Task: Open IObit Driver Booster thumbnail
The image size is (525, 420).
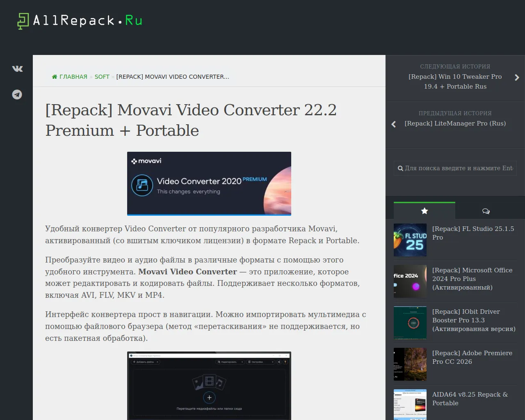Action: (x=410, y=323)
